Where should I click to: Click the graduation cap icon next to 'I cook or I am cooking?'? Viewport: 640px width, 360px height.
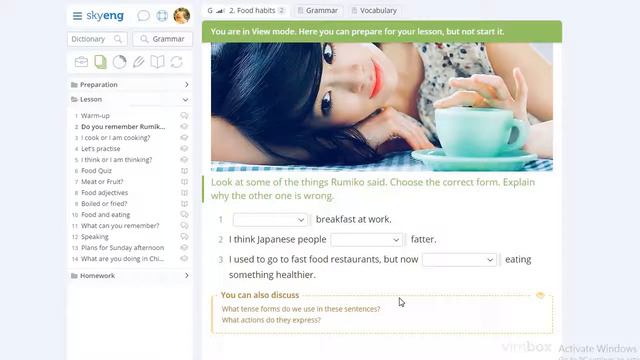pyautogui.click(x=184, y=138)
